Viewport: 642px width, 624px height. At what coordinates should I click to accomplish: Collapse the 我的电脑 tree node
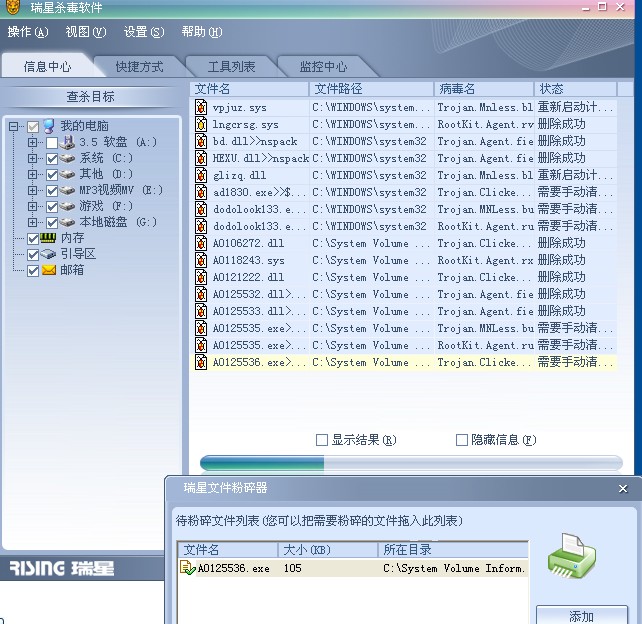pos(14,126)
